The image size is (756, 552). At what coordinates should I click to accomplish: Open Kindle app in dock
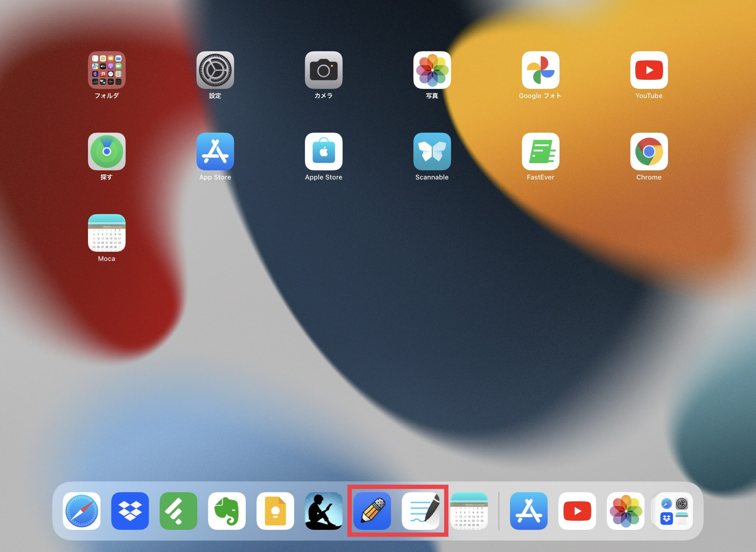(x=323, y=511)
